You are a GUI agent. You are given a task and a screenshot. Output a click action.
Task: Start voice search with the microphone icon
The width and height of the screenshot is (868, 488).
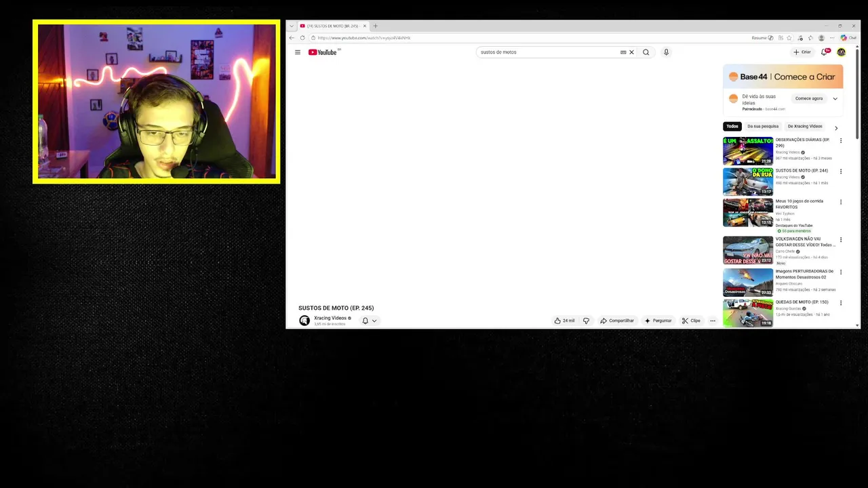(x=666, y=52)
